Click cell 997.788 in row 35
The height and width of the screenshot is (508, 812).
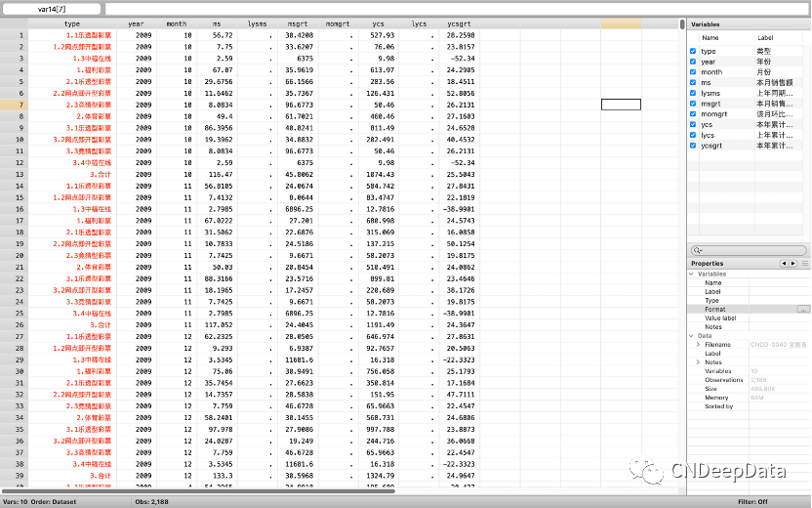click(379, 429)
